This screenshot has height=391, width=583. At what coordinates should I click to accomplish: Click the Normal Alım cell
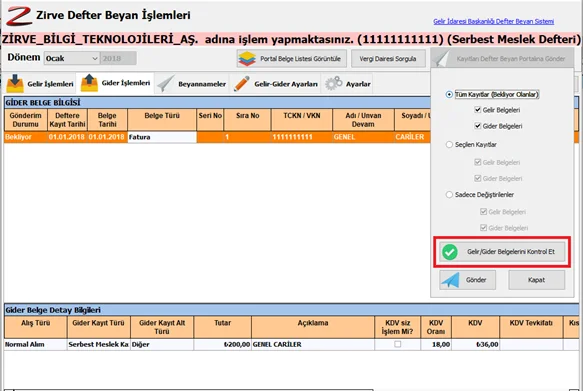click(x=35, y=345)
